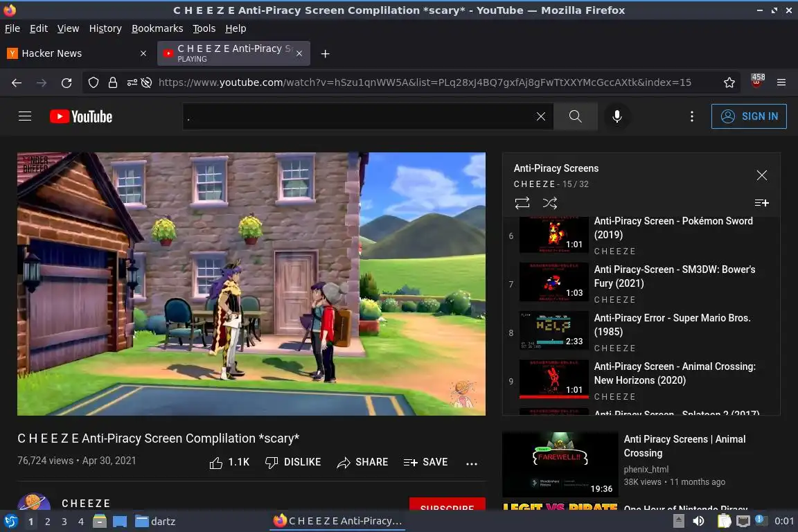Screen dimensions: 798x532
Task: Click the YouTube search magnifier button
Action: [x=575, y=116]
